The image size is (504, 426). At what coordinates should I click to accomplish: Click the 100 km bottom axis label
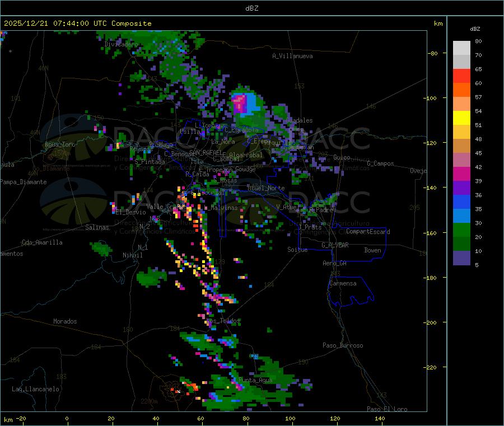[x=290, y=418]
